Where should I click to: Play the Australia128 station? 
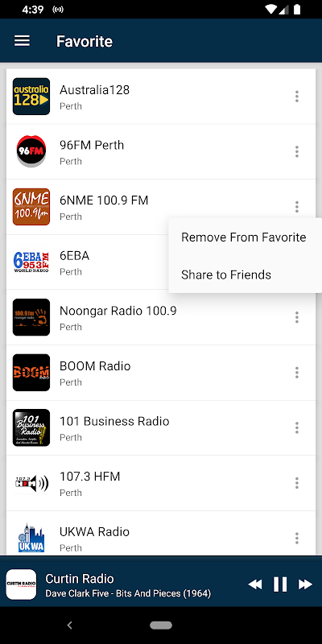161,97
